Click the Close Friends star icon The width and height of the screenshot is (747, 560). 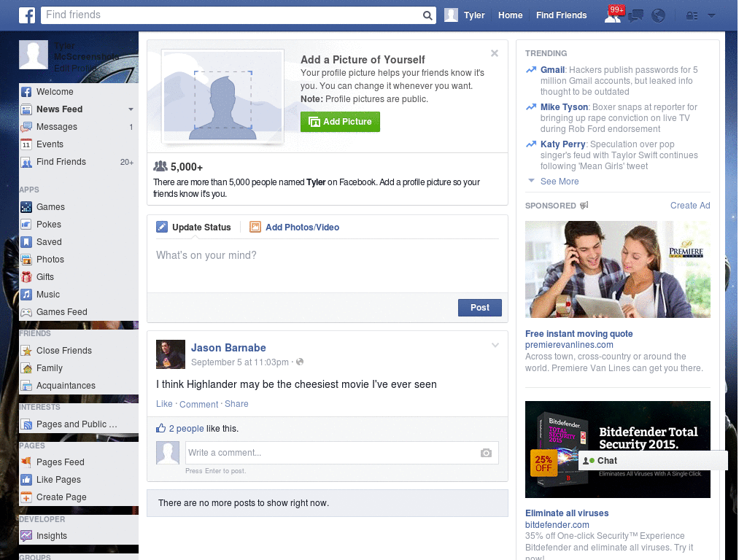pyautogui.click(x=26, y=351)
